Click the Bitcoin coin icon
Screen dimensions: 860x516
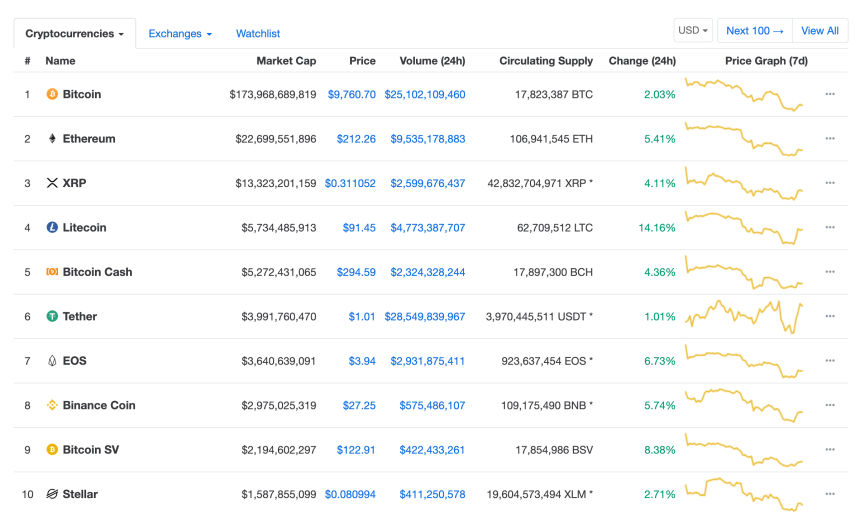[52, 94]
